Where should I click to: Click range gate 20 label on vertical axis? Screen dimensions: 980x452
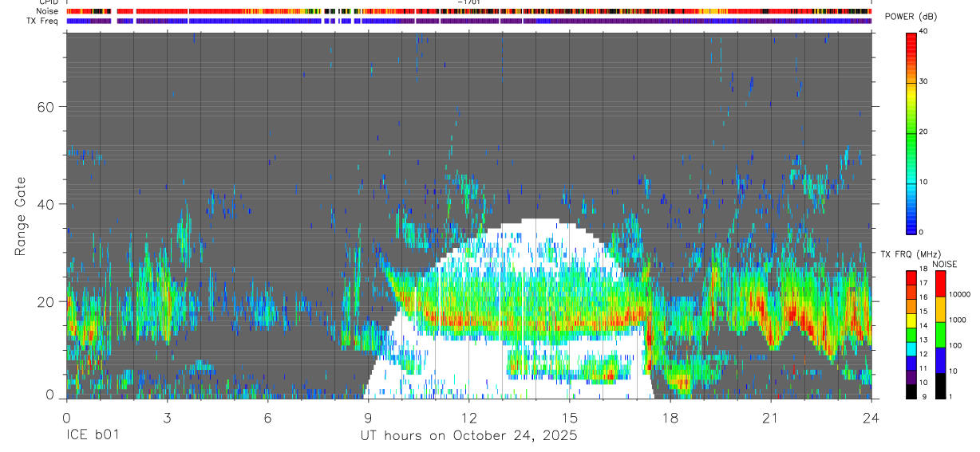point(45,301)
